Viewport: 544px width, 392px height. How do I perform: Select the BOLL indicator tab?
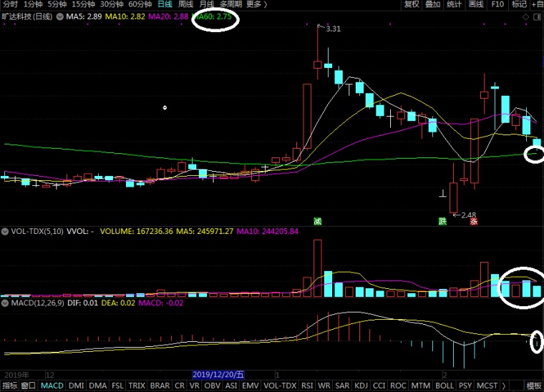coord(445,386)
